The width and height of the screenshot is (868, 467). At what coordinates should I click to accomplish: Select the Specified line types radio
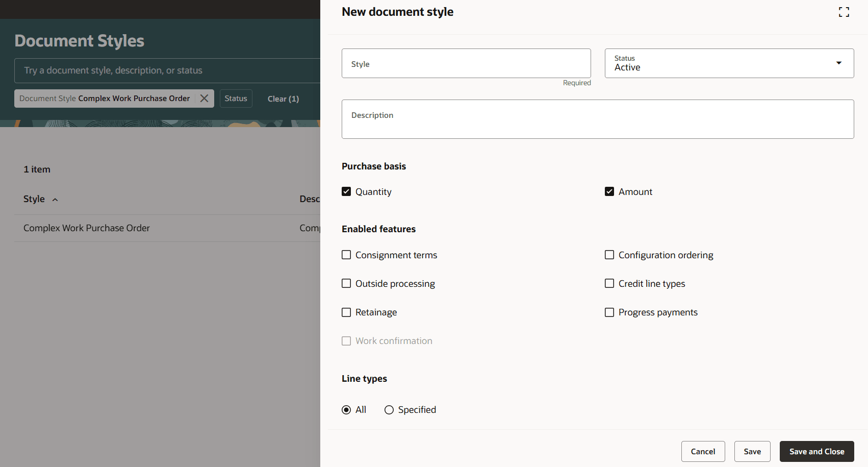[x=389, y=410]
